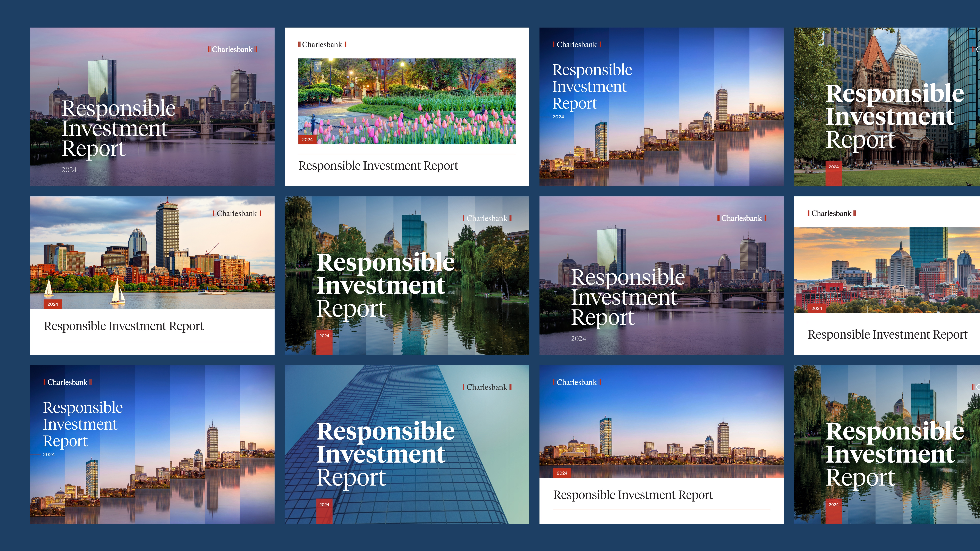Click the small 2024 label on the bottom-row blue striped cover
This screenshot has height=551, width=980.
[49, 454]
